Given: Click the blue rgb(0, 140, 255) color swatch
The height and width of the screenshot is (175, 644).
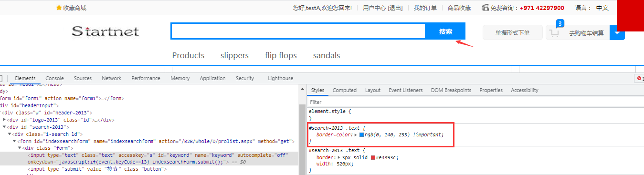Looking at the screenshot, I should pos(361,135).
